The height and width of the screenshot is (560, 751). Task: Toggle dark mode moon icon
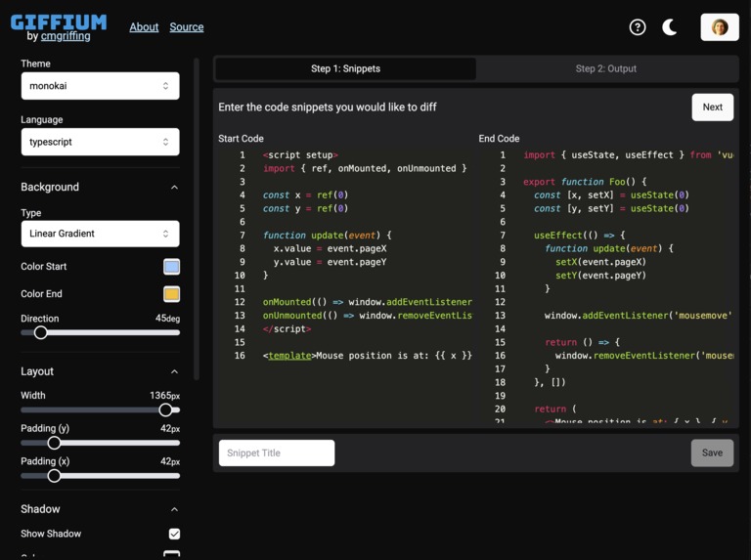point(670,27)
